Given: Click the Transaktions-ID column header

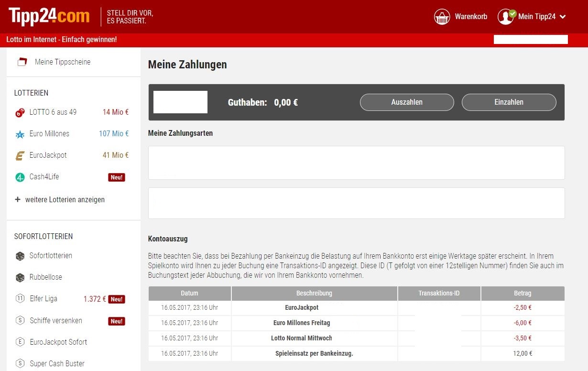Looking at the screenshot, I should coord(439,293).
